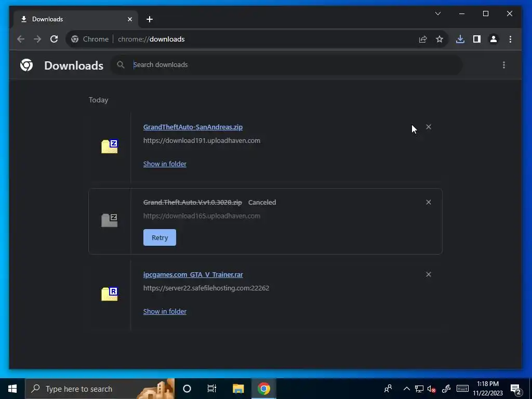The width and height of the screenshot is (532, 399).
Task: Open network status tray icon
Action: coord(419,389)
